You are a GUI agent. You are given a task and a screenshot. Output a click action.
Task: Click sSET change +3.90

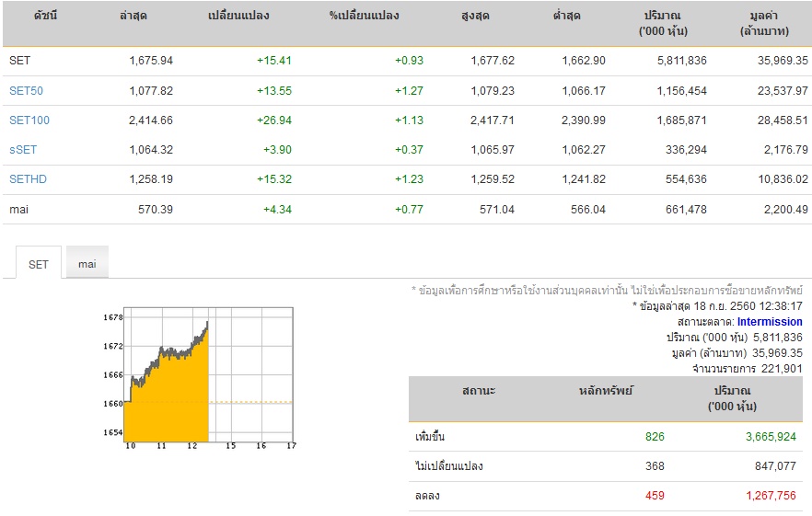point(278,150)
